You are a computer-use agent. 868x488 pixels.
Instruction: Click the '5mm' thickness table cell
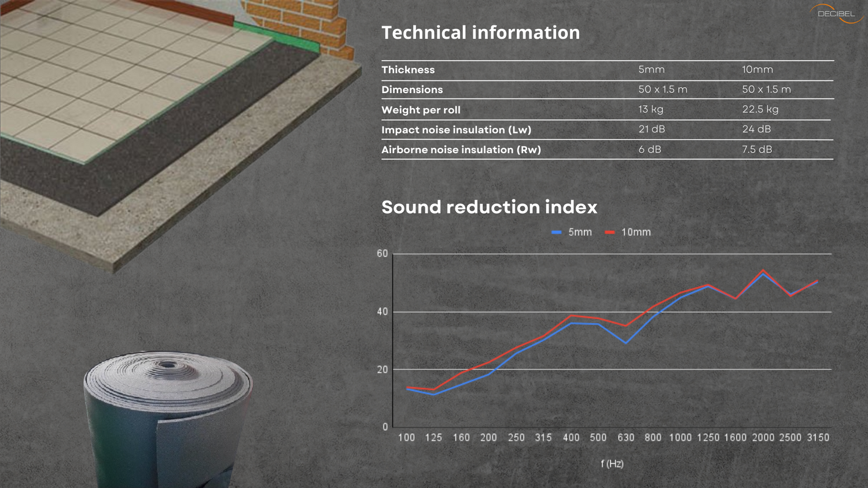(651, 69)
